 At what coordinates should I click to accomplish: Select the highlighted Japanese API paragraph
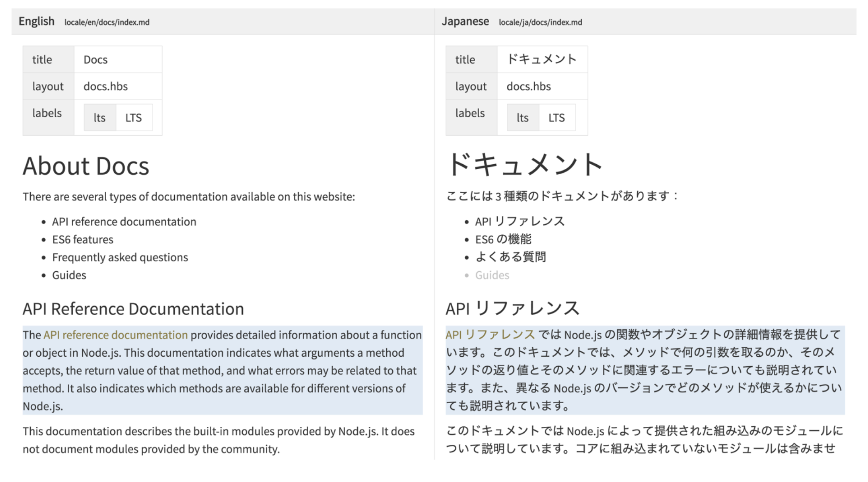pos(645,370)
